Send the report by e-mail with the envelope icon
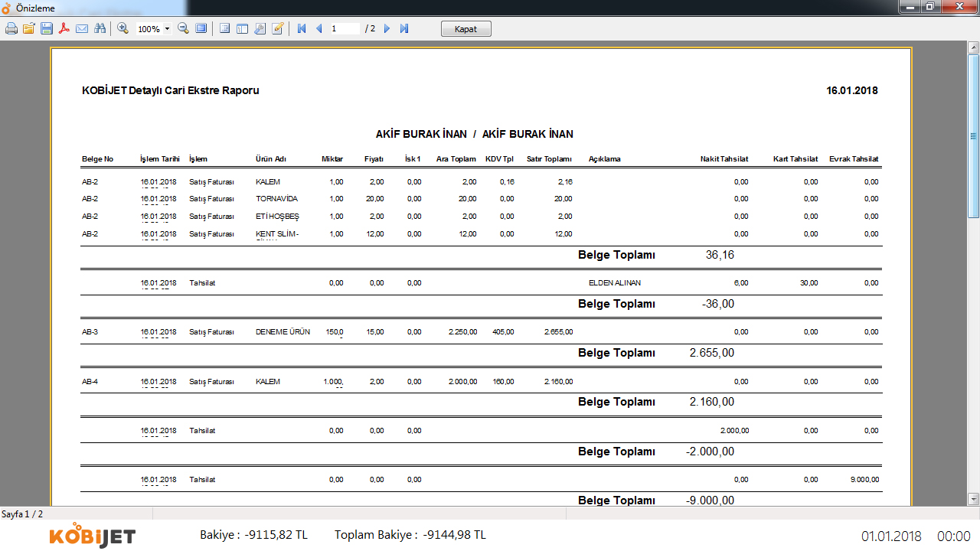 82,28
